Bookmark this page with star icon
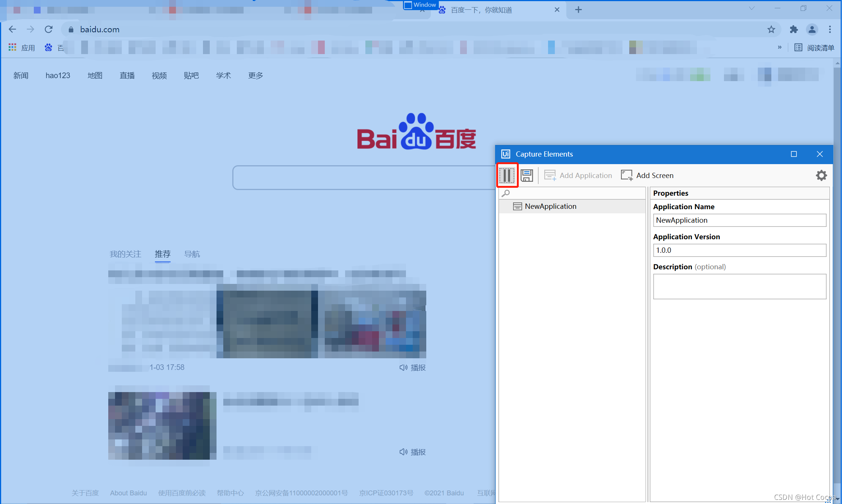Screen dimensions: 842x504 coord(771,29)
